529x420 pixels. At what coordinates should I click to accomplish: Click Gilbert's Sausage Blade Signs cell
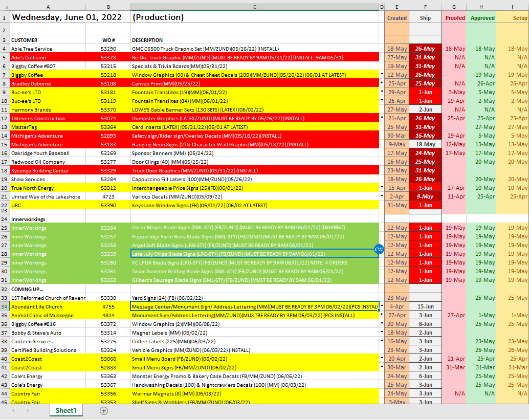tap(255, 280)
